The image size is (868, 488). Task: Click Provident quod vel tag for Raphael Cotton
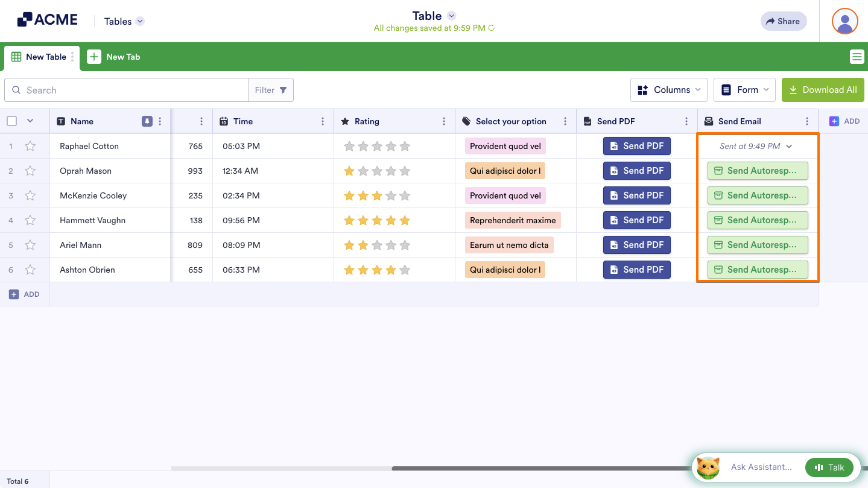tap(505, 146)
